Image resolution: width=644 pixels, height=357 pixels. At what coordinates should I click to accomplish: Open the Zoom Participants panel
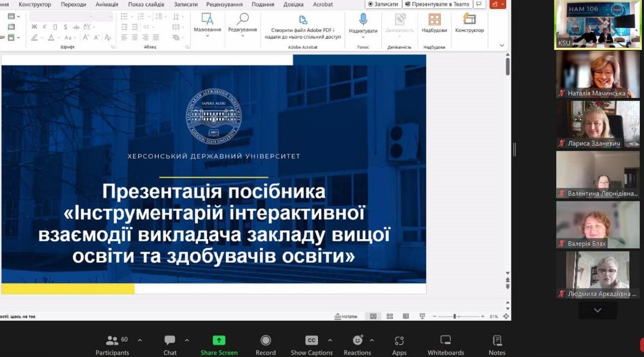pyautogui.click(x=112, y=345)
